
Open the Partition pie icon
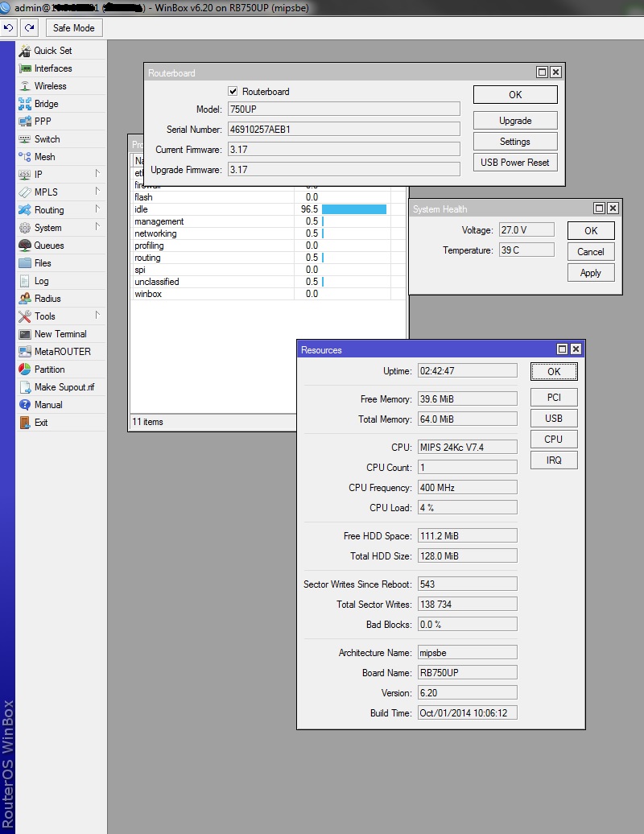25,370
